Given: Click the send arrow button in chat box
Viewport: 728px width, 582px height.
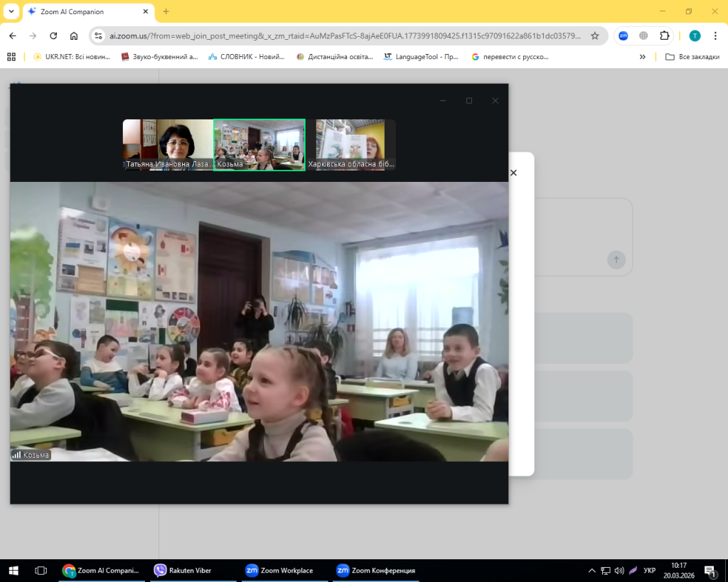Looking at the screenshot, I should [616, 259].
